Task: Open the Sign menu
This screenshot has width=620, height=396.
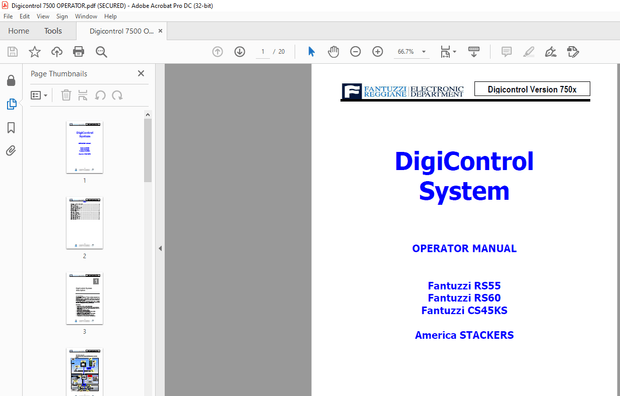Action: 62,16
